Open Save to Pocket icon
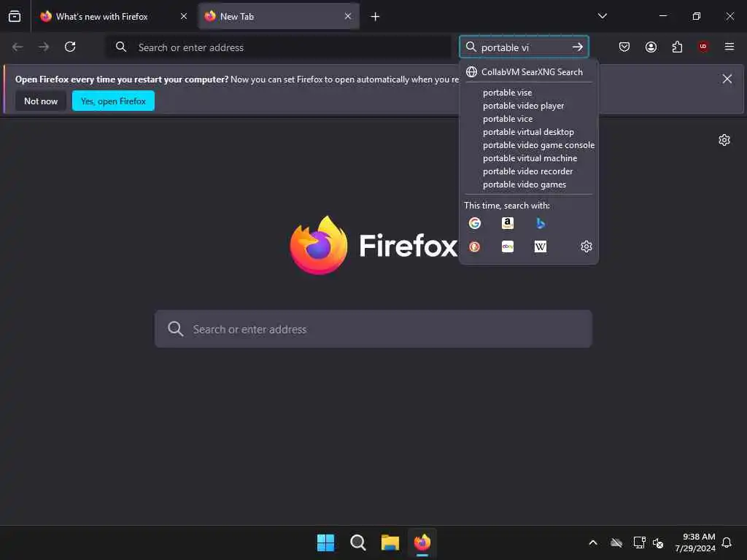 (x=624, y=47)
